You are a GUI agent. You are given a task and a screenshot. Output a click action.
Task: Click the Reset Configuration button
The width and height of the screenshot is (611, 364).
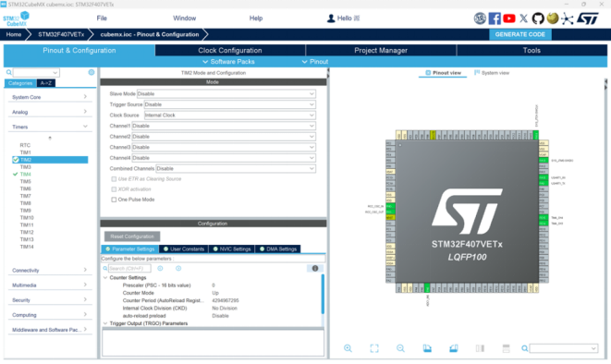[x=132, y=237]
